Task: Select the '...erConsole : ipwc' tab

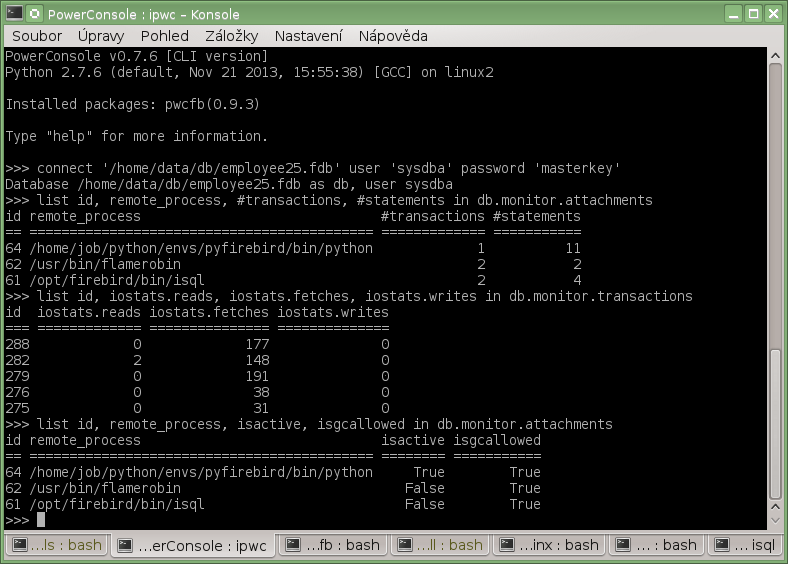Action: 192,545
